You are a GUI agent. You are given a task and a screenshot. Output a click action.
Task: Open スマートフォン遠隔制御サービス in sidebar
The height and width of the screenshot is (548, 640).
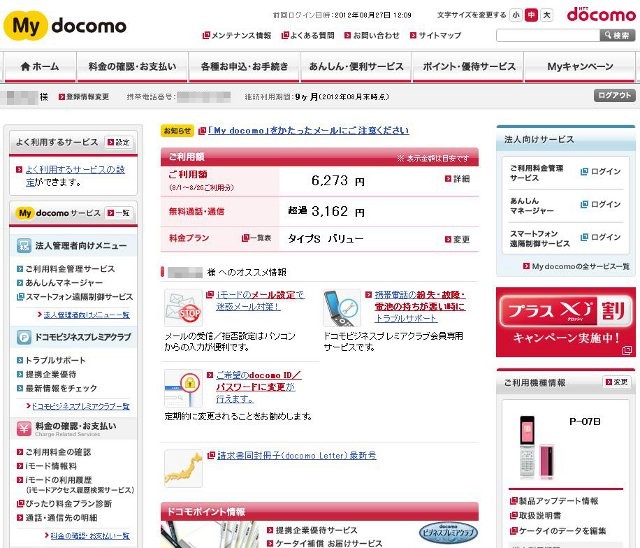pyautogui.click(x=75, y=297)
